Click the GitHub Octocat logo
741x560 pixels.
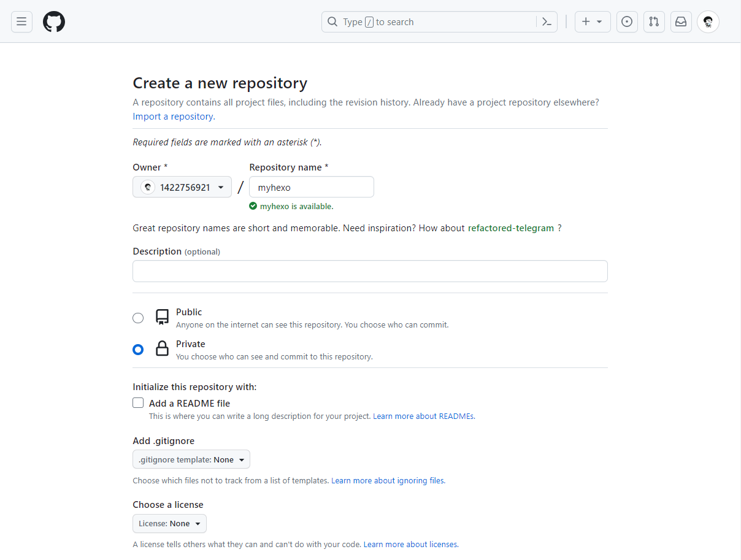[54, 22]
